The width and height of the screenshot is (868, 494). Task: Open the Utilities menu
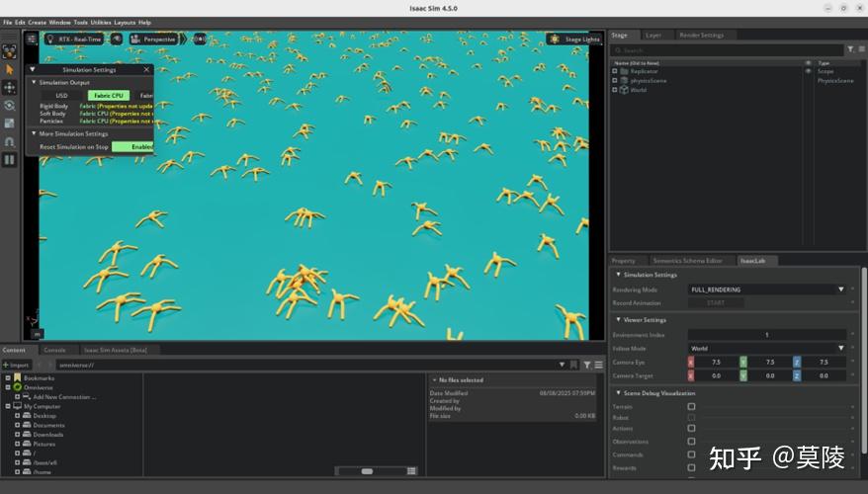pos(100,22)
